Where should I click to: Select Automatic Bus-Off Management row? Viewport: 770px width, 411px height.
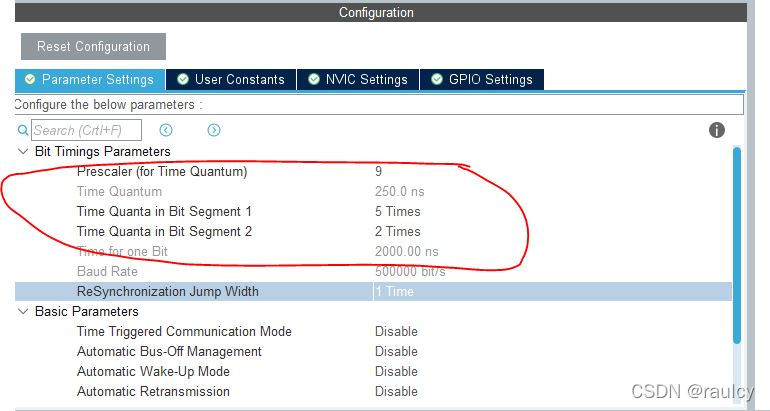coord(373,352)
